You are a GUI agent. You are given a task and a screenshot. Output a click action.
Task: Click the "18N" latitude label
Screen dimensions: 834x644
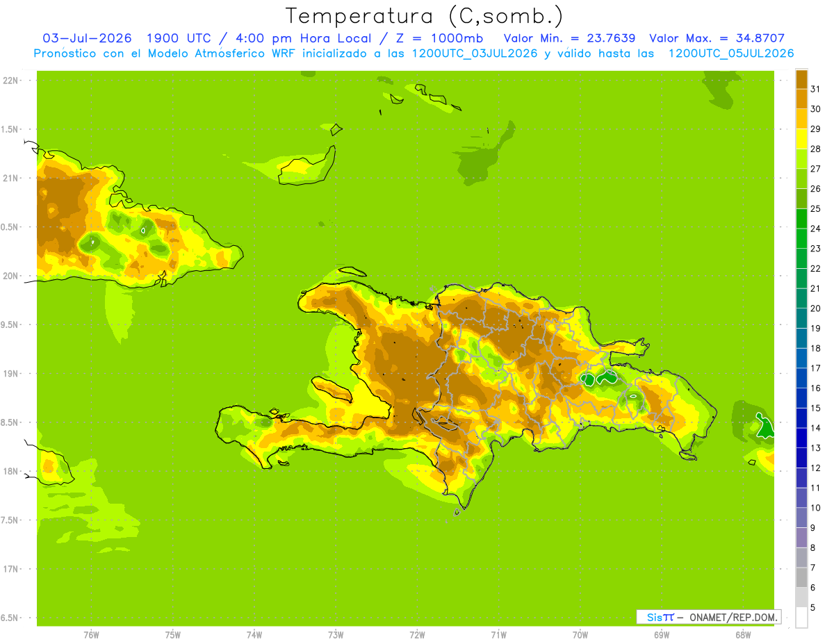pyautogui.click(x=10, y=471)
